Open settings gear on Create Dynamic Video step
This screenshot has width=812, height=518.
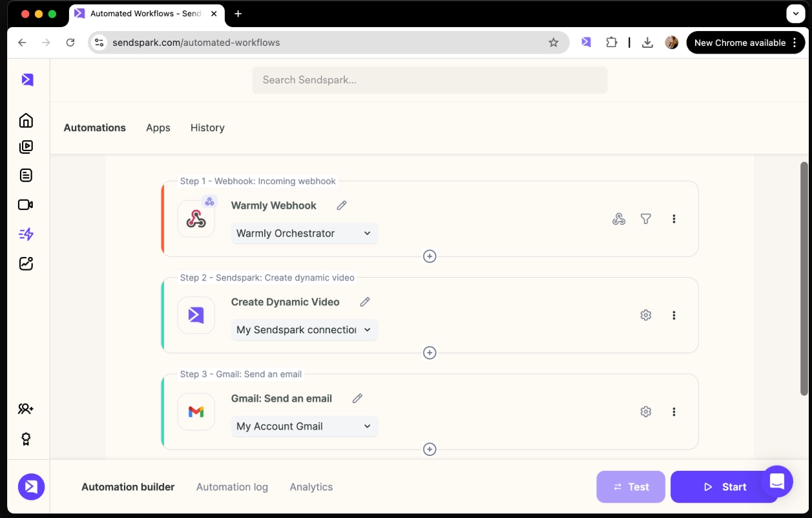645,315
